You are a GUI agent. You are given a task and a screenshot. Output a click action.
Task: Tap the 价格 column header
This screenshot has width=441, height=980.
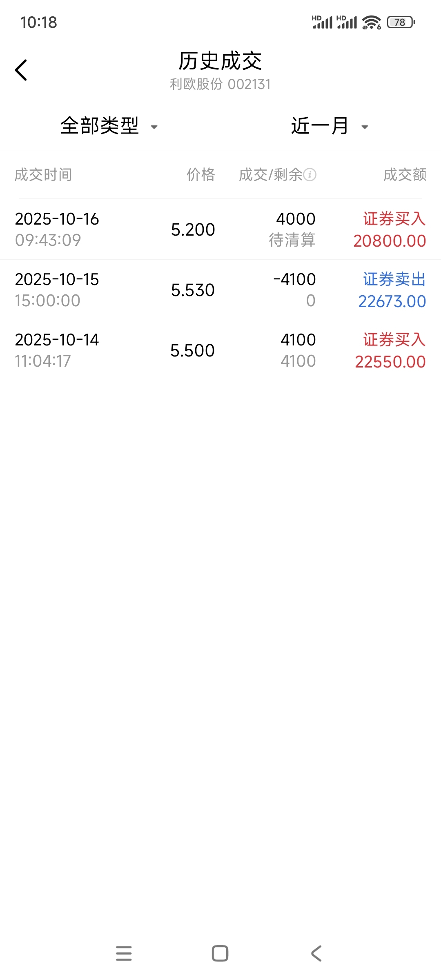(200, 175)
